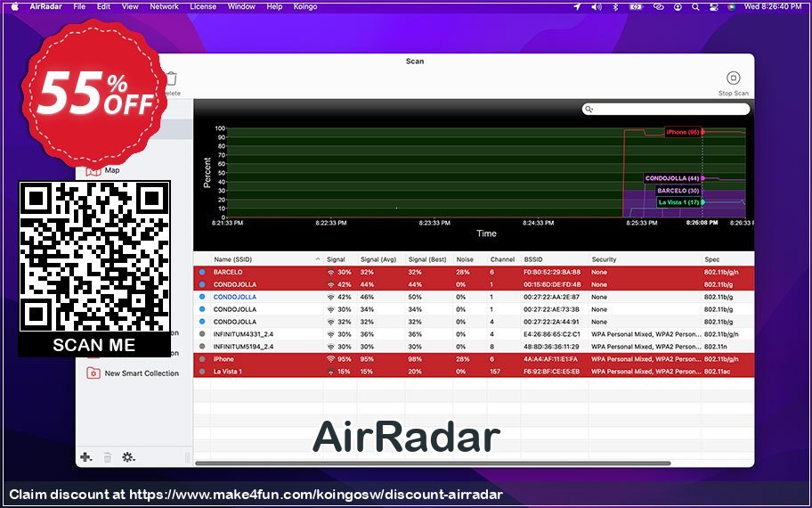812x508 pixels.
Task: Click the Stop Scan toolbar icon
Action: tap(733, 78)
